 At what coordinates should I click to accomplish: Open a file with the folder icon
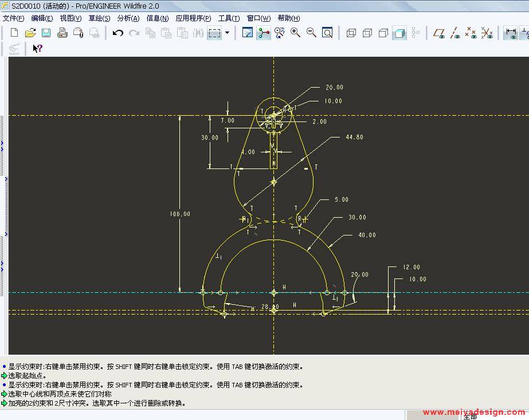pyautogui.click(x=30, y=33)
